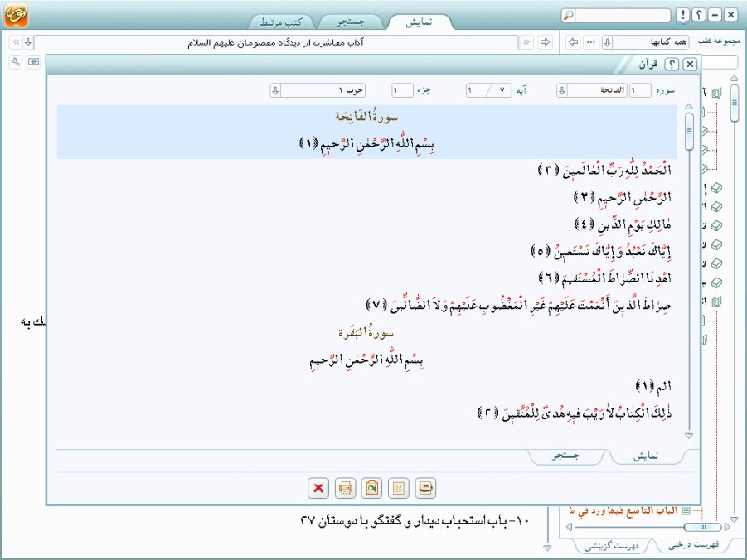
Task: Switch to فهرست گزینشی tab
Action: point(611,545)
